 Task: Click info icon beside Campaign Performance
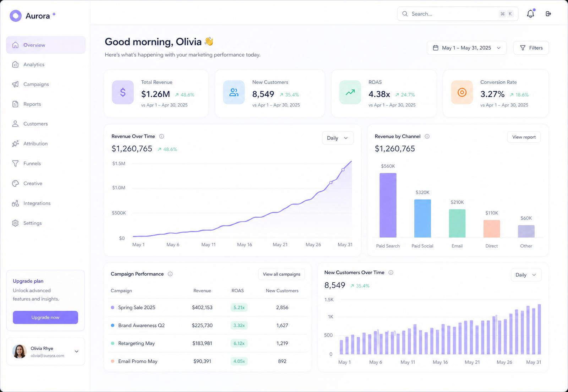click(170, 274)
